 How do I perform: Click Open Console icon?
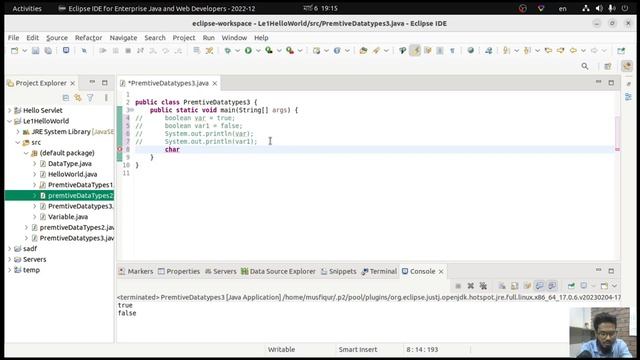(x=604, y=286)
